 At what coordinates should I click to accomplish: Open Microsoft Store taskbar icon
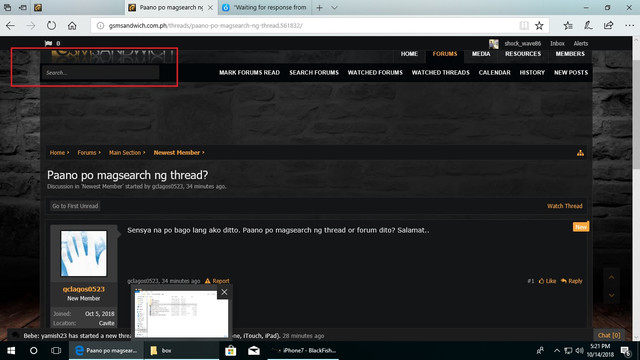point(231,351)
